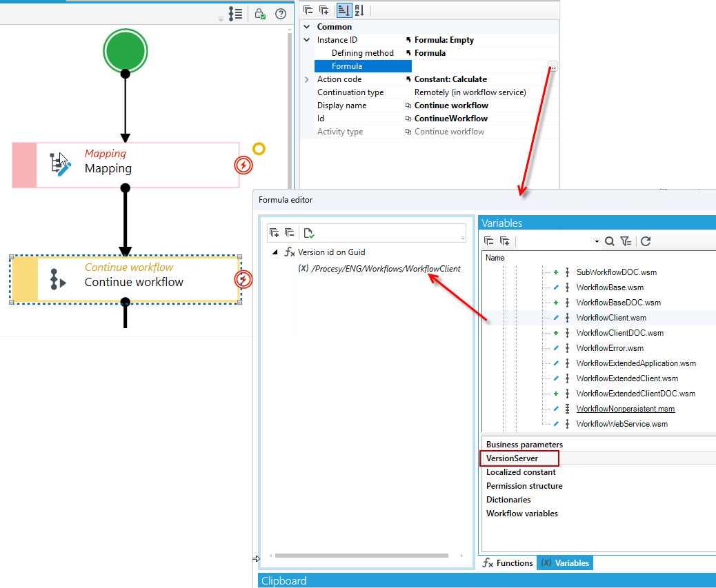This screenshot has width=716, height=588.
Task: Select the Mapping activity block
Action: pyautogui.click(x=126, y=165)
